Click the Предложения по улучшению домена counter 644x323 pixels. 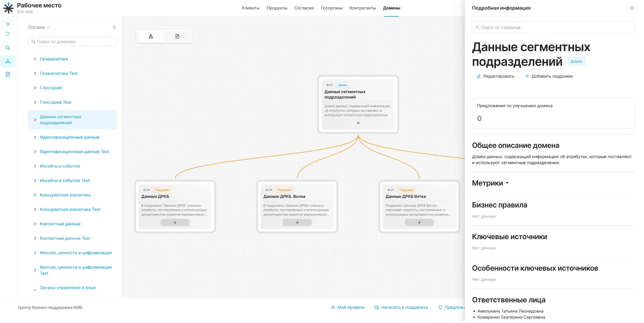tap(479, 118)
